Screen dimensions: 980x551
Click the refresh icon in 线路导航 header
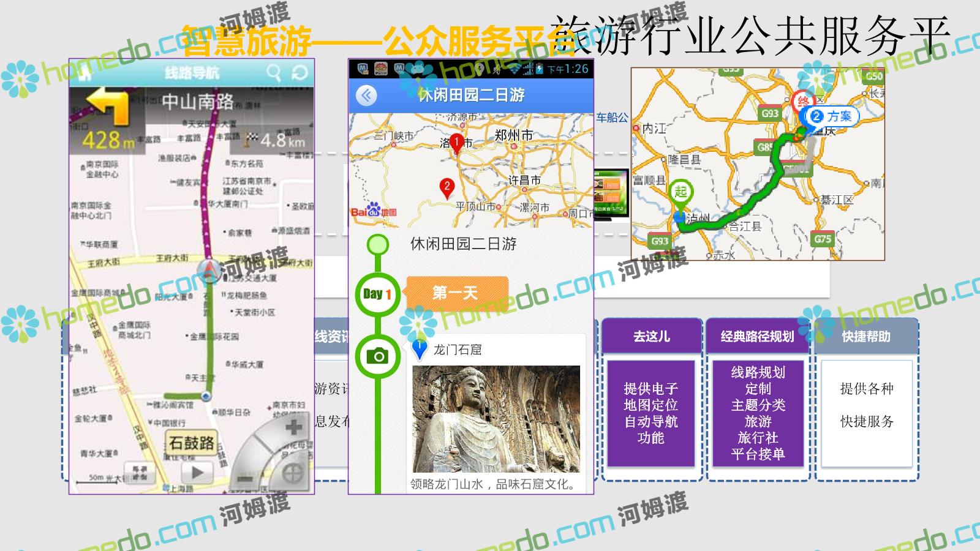[300, 73]
